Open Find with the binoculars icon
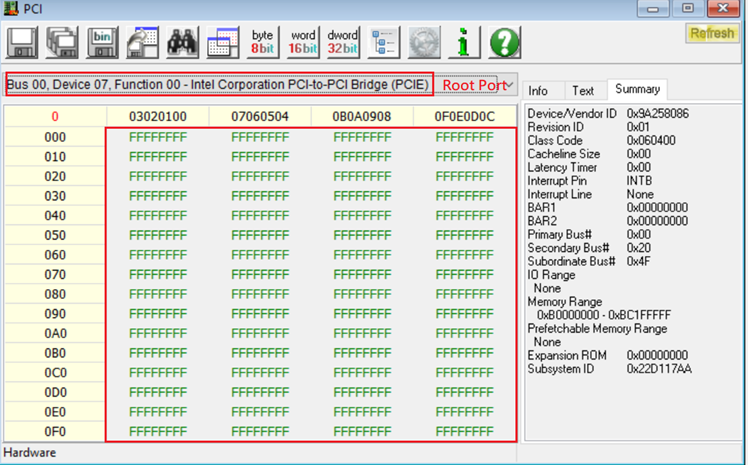Image resolution: width=748 pixels, height=465 pixels. [x=182, y=43]
